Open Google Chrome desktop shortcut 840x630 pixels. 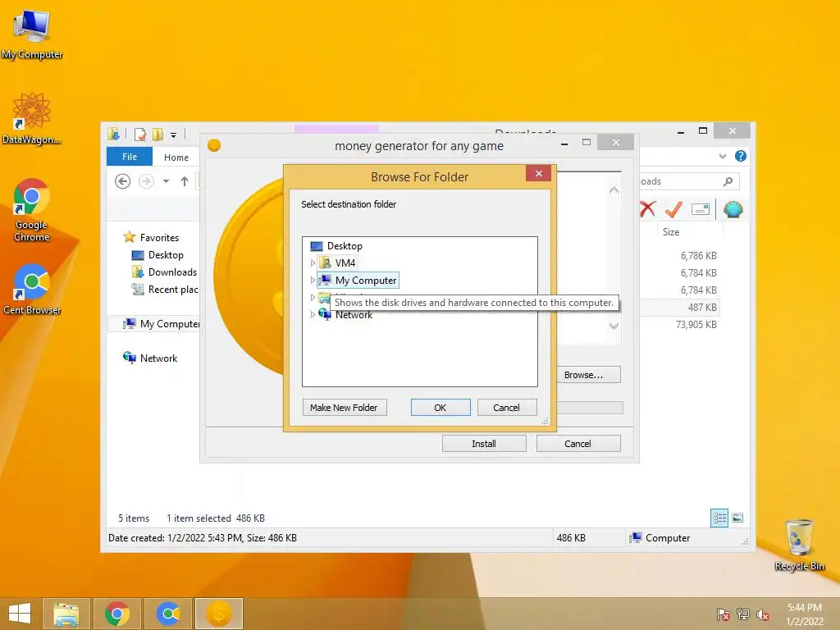point(32,210)
